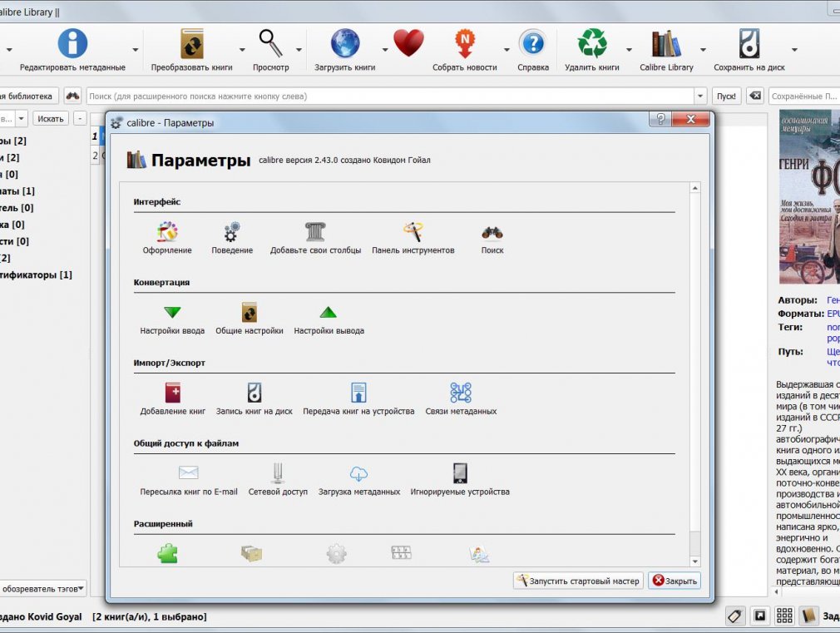
Task: Open Редактировать метаданные from the main toolbar
Action: (x=72, y=50)
